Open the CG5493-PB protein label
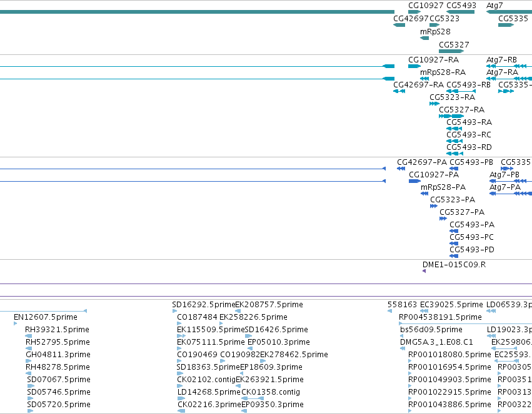The height and width of the screenshot is (414, 532). point(471,162)
